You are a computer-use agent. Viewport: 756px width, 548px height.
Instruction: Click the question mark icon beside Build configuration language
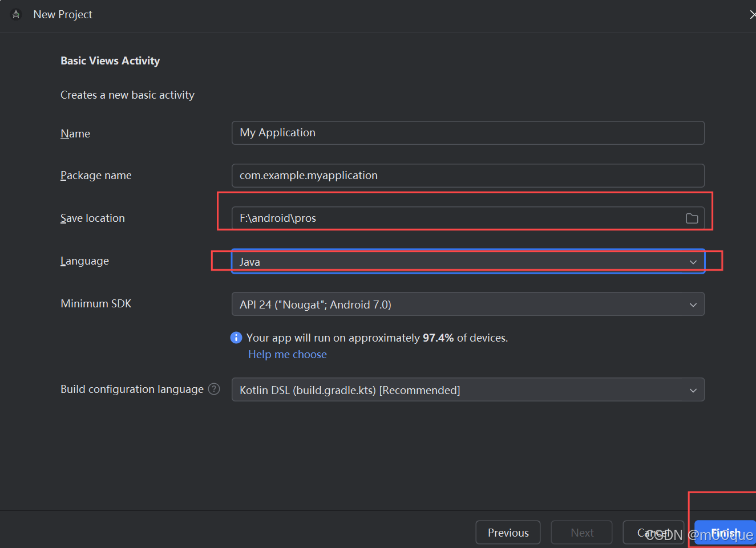(x=214, y=388)
